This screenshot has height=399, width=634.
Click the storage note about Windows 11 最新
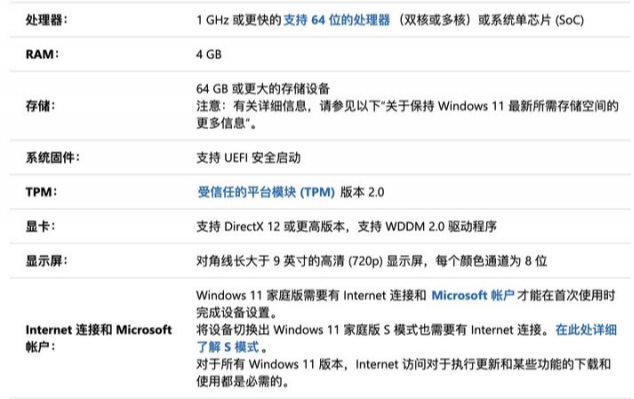coord(407,114)
